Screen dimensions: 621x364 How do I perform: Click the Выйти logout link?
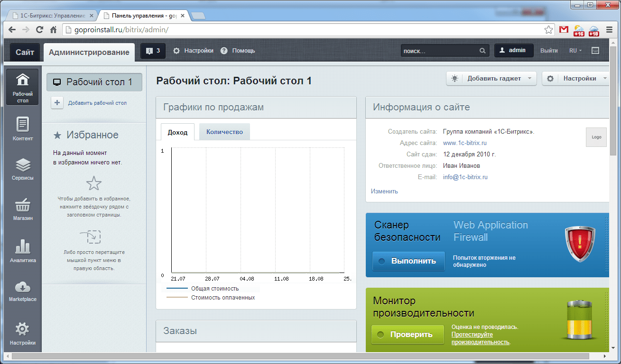point(549,51)
